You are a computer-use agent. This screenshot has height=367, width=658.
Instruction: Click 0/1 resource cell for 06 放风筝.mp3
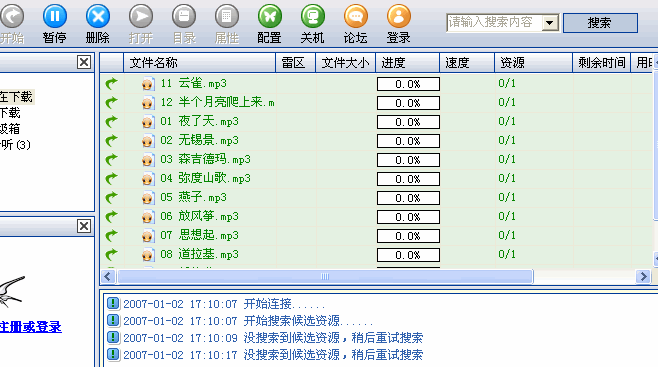coord(507,216)
